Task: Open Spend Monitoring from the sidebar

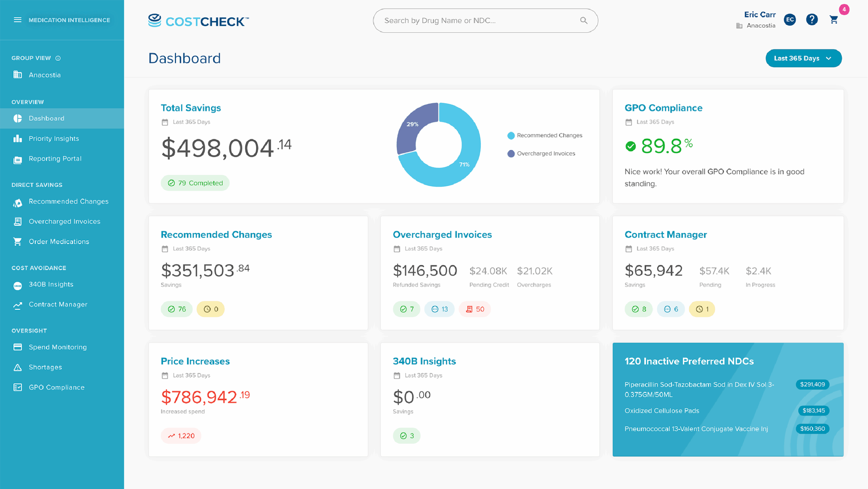Action: point(58,347)
